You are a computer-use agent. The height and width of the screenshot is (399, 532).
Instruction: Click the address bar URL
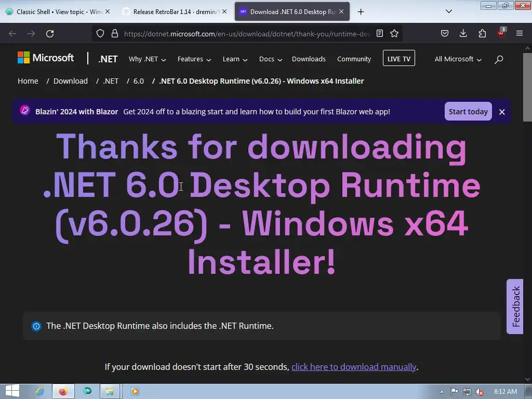247,34
